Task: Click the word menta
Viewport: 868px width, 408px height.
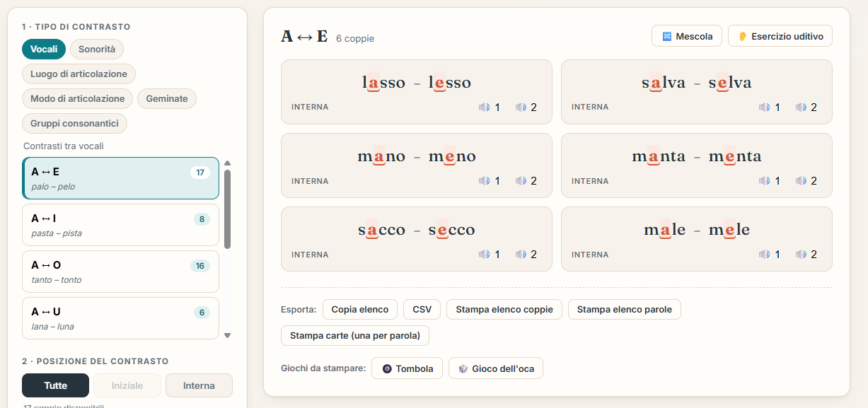Action: (735, 156)
